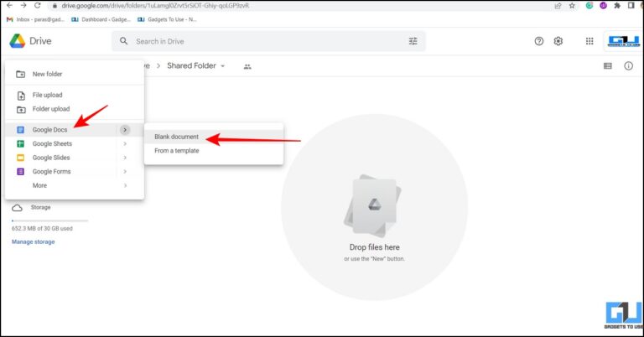Open the Dashboard - Gadge... bookmark
The image size is (644, 337).
101,19
